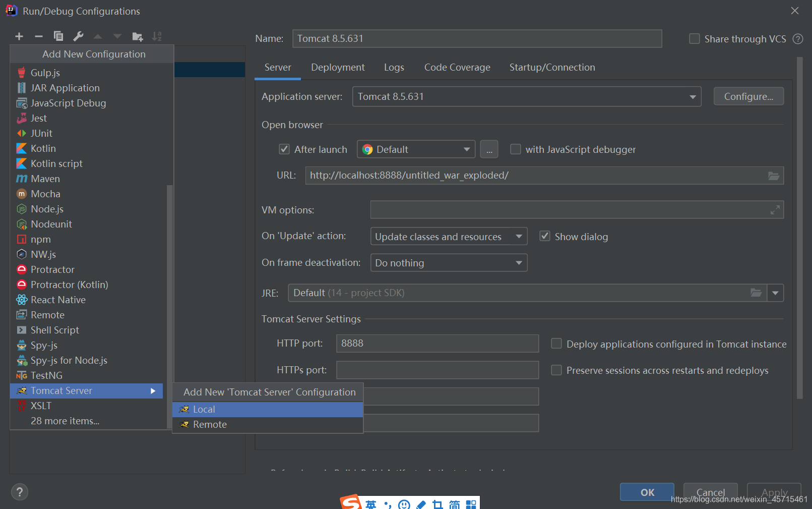812x509 pixels.
Task: Click the Move Down arrow icon
Action: click(x=117, y=36)
